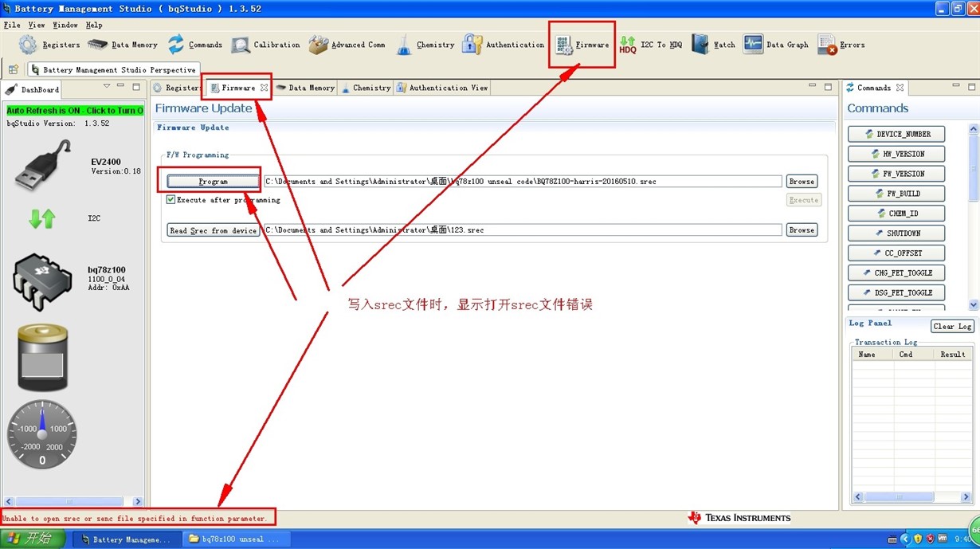The image size is (980, 549).
Task: Open the Help menu
Action: click(x=94, y=25)
